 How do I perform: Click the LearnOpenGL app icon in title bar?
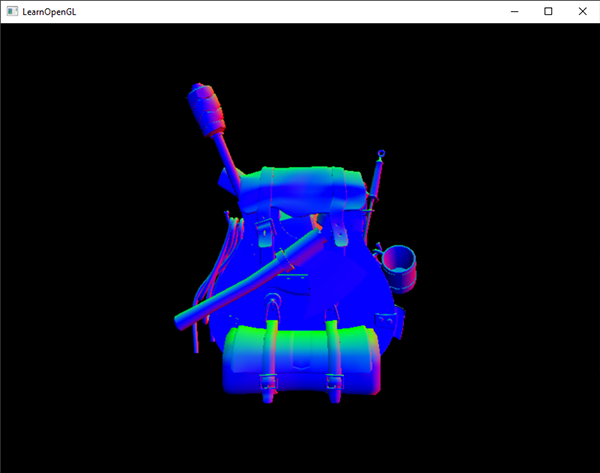click(x=12, y=11)
